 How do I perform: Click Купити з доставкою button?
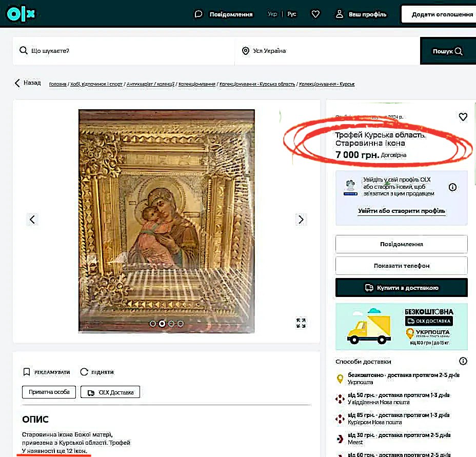click(x=401, y=288)
